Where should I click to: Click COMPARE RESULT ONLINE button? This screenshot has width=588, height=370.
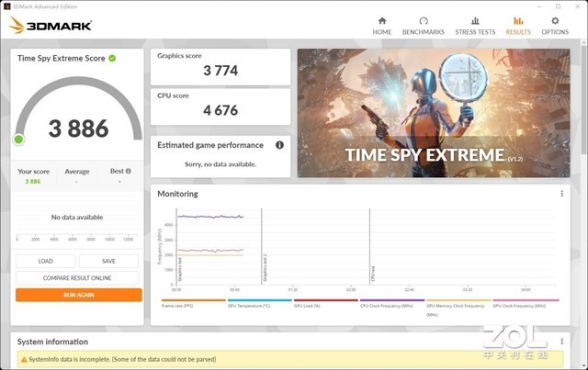[x=77, y=277]
